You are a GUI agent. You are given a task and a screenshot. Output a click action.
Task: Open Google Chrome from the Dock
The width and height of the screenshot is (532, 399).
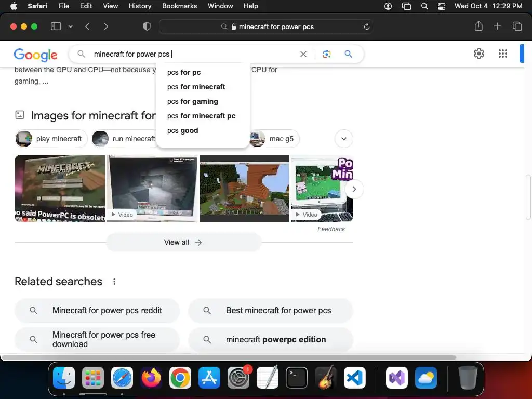pos(180,378)
